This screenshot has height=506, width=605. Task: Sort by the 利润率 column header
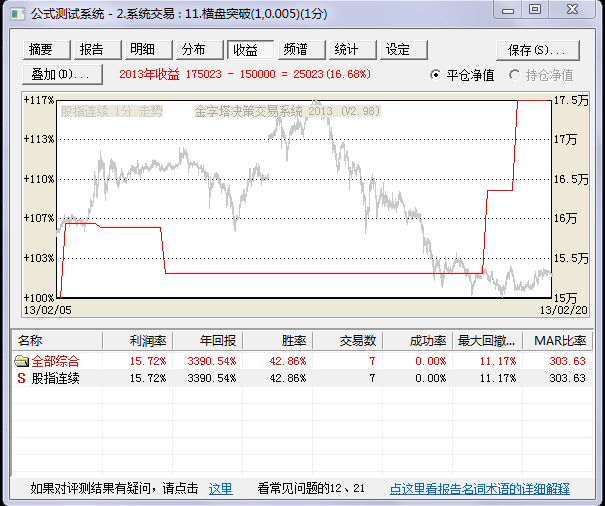point(137,341)
